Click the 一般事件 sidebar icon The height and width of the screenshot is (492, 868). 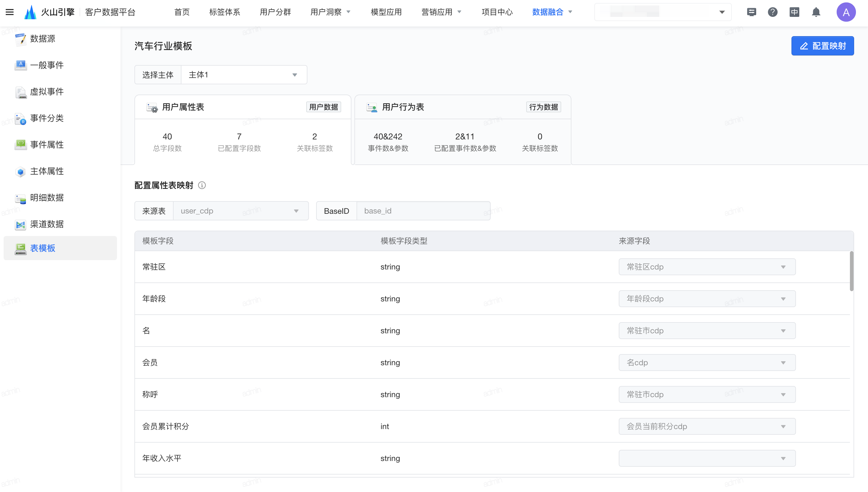click(x=20, y=65)
